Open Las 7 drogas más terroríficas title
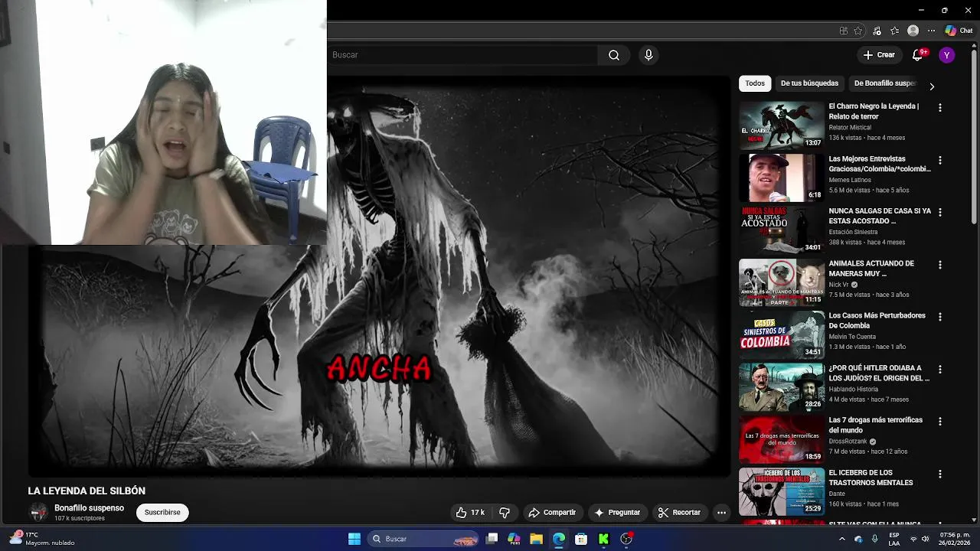This screenshot has width=980, height=551. coord(876,425)
